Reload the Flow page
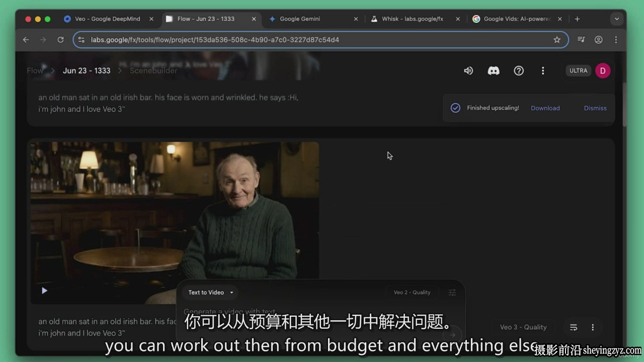The height and width of the screenshot is (362, 644). [60, 40]
